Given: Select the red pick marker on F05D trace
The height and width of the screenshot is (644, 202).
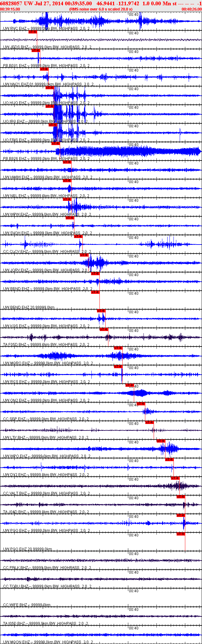Looking at the screenshot, I should (x=104, y=329).
